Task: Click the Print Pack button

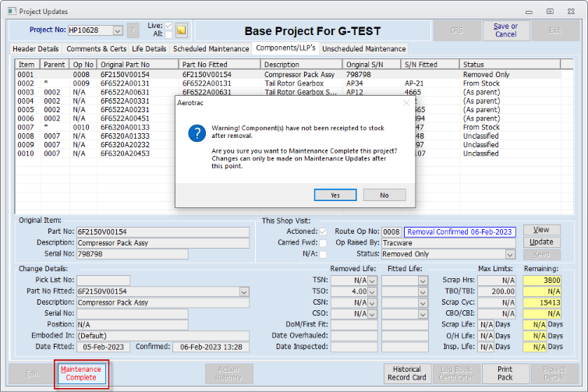Action: [x=505, y=373]
